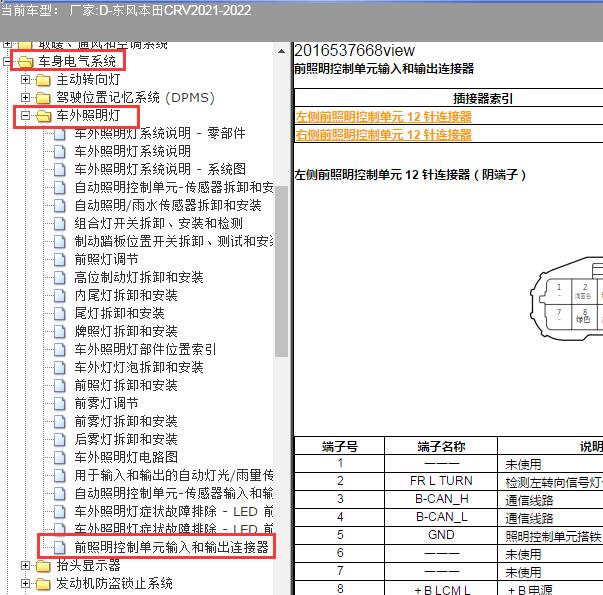Open 车外照明灯电路图 page

point(126,457)
